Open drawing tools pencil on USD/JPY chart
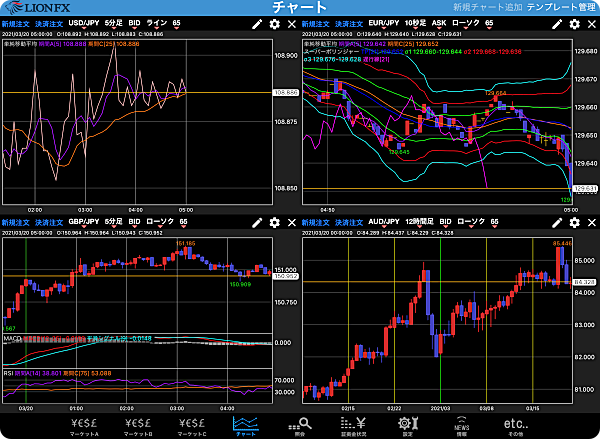This screenshot has height=439, width=600. coord(257,24)
